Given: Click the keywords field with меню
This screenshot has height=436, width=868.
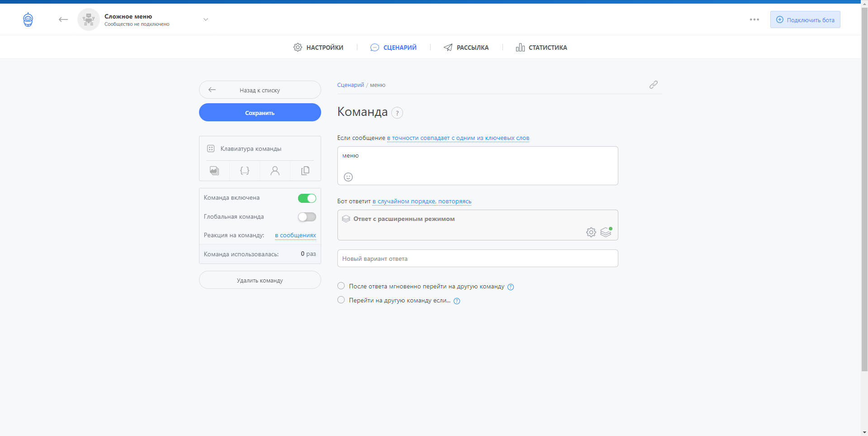Looking at the screenshot, I should coord(478,165).
